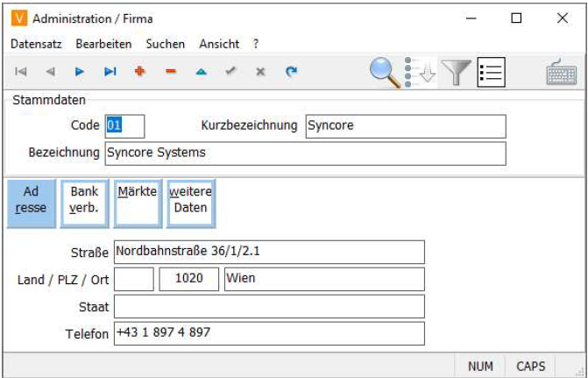Open search with magnifying glass icon
The height and width of the screenshot is (378, 588).
coord(384,72)
